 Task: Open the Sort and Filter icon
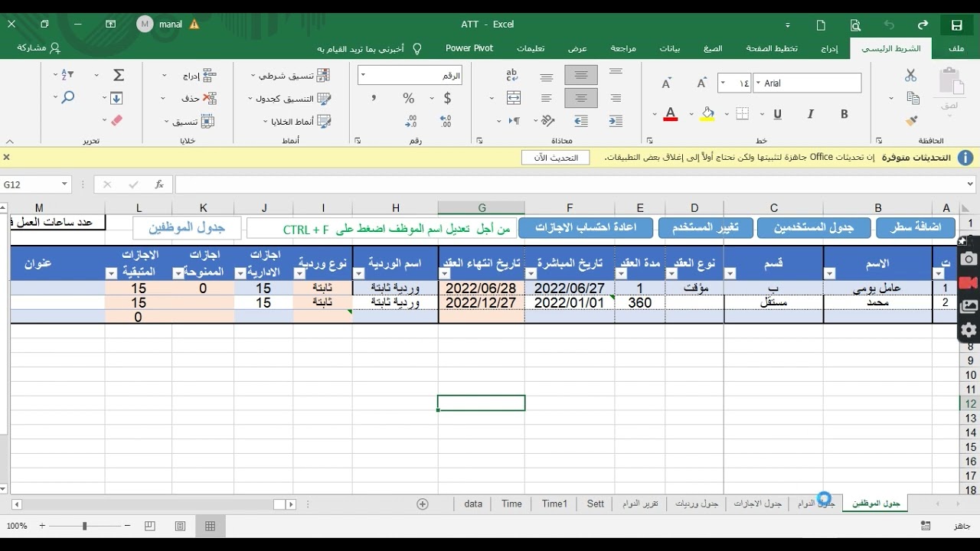coord(67,75)
